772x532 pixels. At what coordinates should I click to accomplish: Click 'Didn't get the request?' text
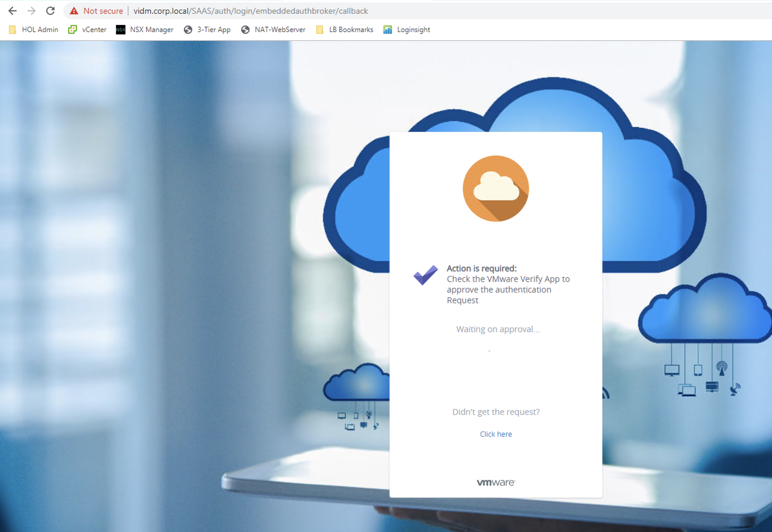click(x=496, y=412)
